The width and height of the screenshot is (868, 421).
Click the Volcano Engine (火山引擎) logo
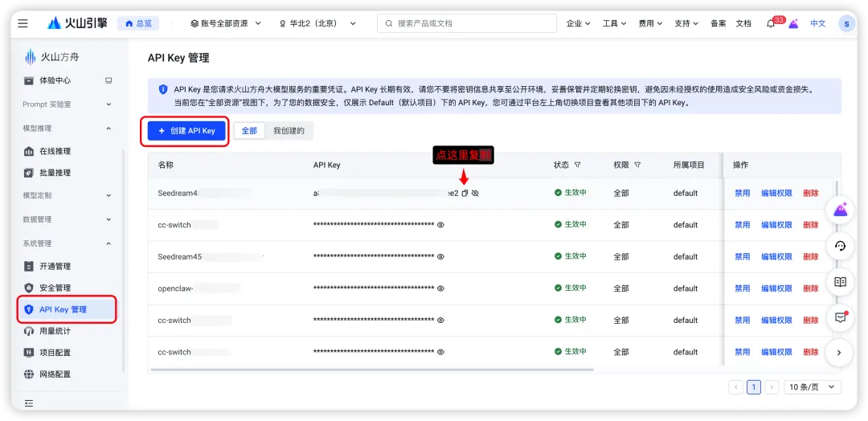click(77, 23)
